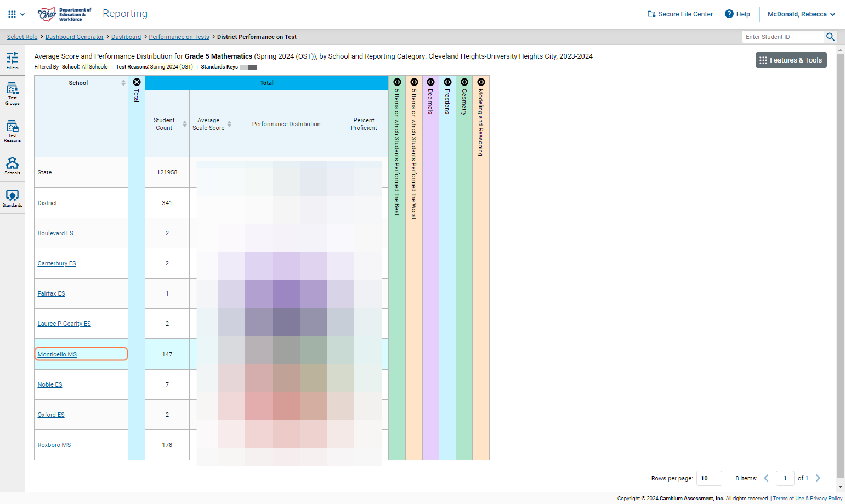Expand the Fractions reporting category
The width and height of the screenshot is (845, 504).
coord(447,82)
